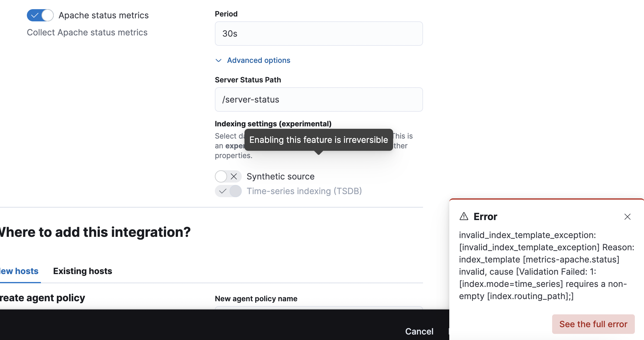Screen dimensions: 644x340
Task: Close the Error notification toast
Action: coord(627,217)
